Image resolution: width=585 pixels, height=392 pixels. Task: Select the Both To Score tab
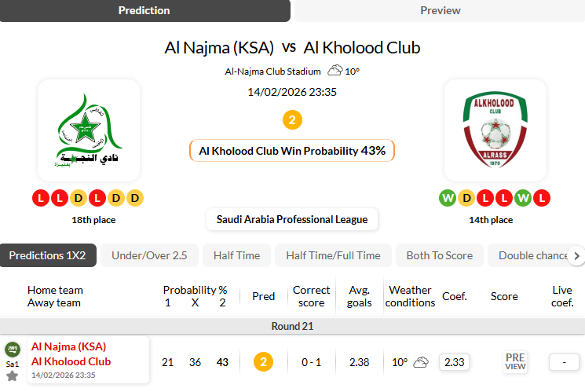pos(439,255)
